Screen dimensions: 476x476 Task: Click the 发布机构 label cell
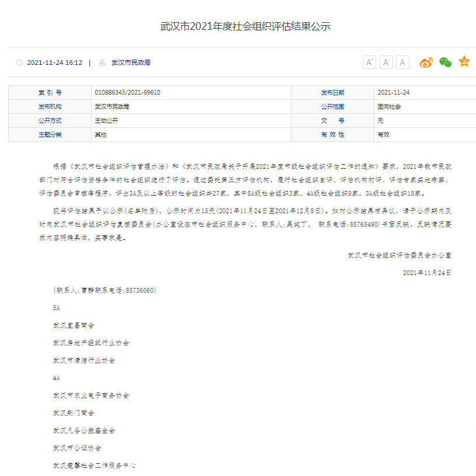tap(50, 106)
